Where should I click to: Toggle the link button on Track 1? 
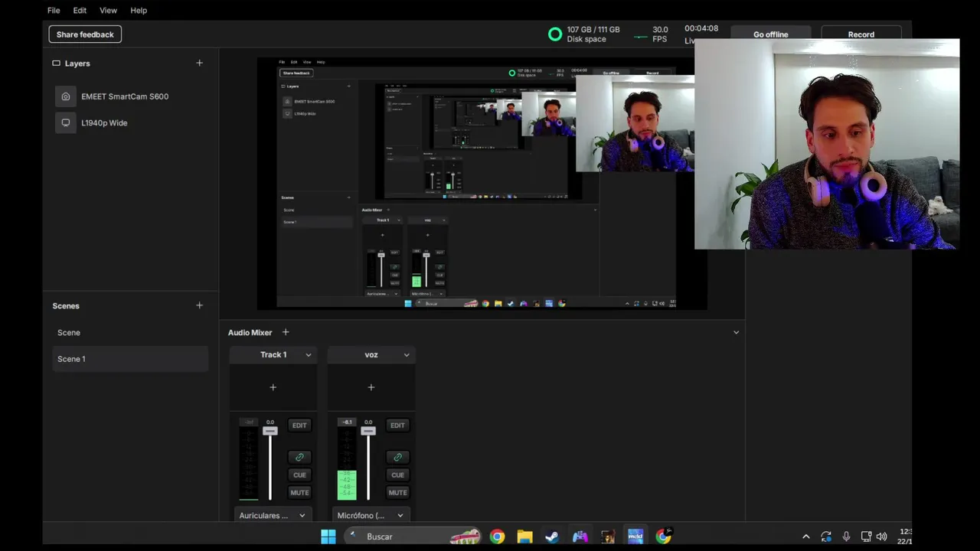click(x=299, y=457)
